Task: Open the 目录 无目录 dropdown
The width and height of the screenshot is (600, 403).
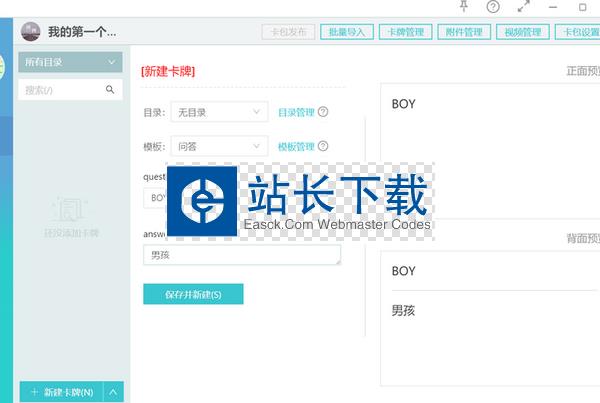Action: click(x=219, y=112)
